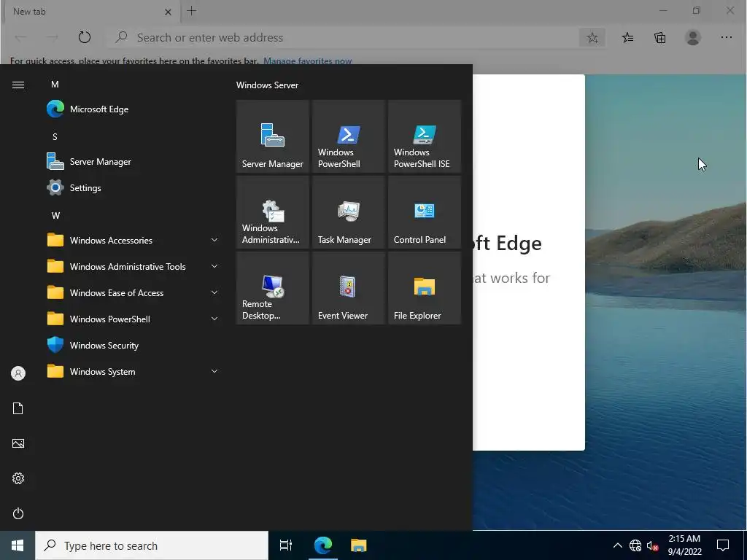Launch the Event Viewer tile
The width and height of the screenshot is (747, 560).
348,287
